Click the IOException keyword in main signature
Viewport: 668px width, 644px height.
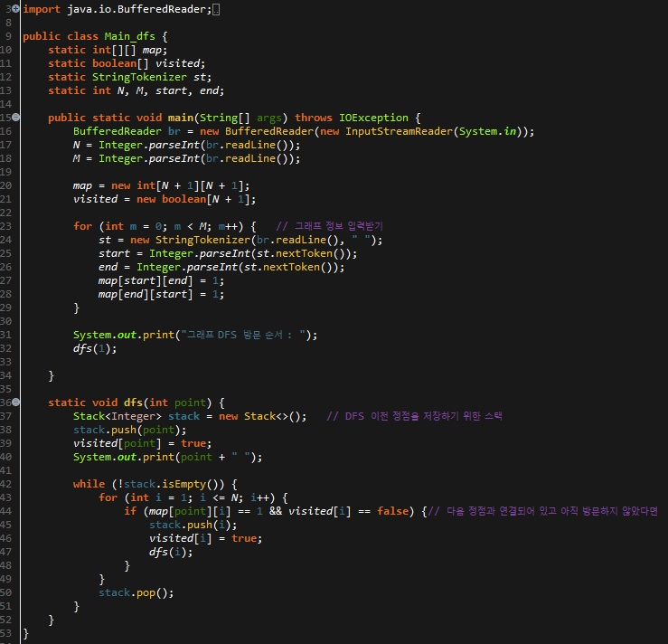[x=373, y=118]
